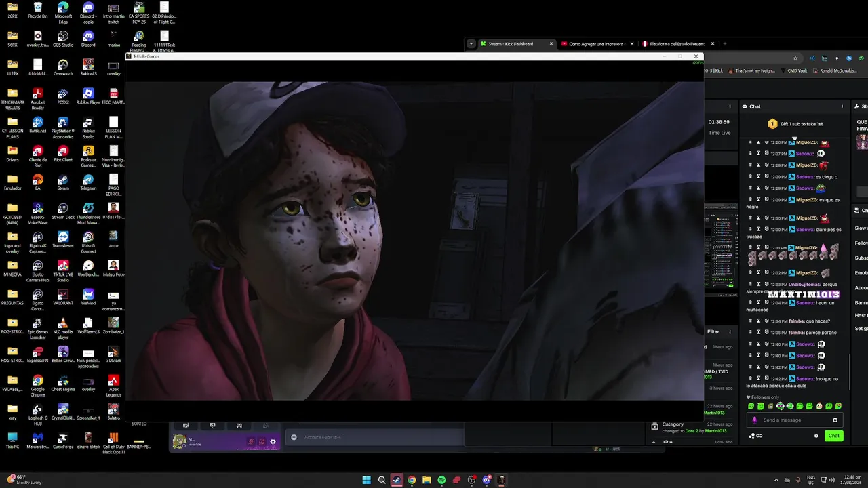Open chat settings gear icon
This screenshot has height=488, width=868.
[816, 436]
